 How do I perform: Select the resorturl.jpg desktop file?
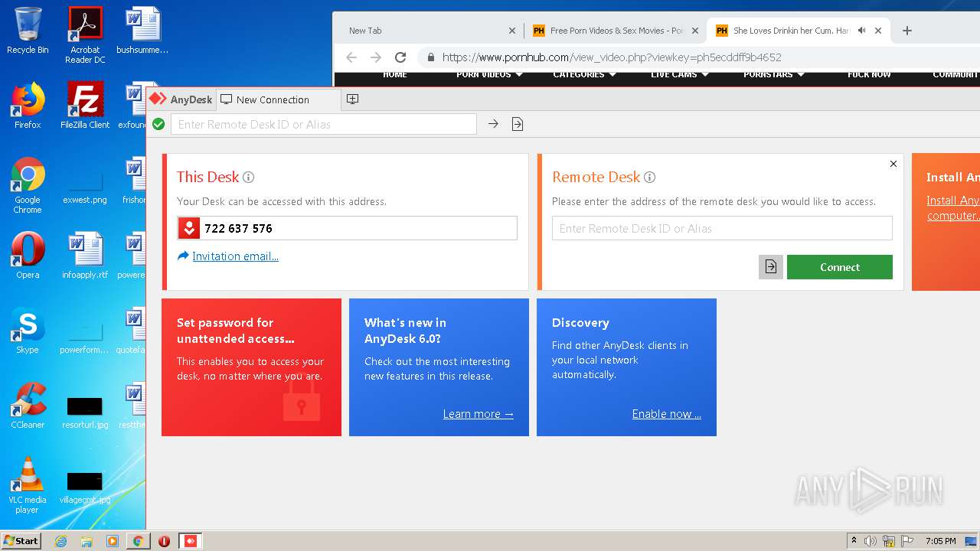coord(85,412)
